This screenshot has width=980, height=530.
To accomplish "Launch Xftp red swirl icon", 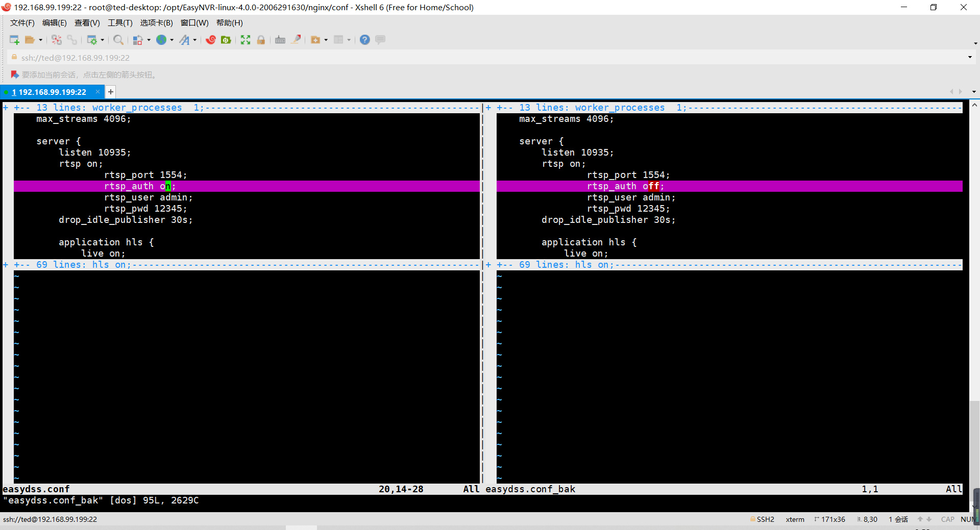I will (211, 40).
